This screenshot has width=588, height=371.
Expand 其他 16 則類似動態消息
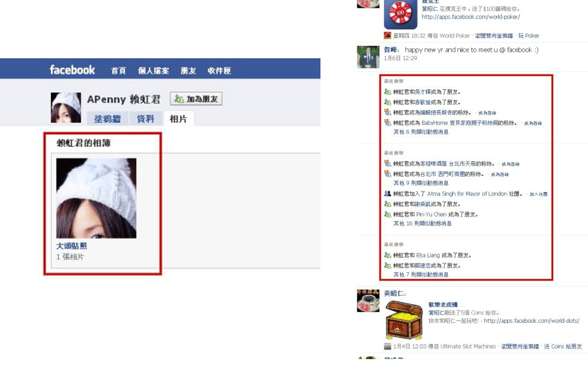coord(423,223)
